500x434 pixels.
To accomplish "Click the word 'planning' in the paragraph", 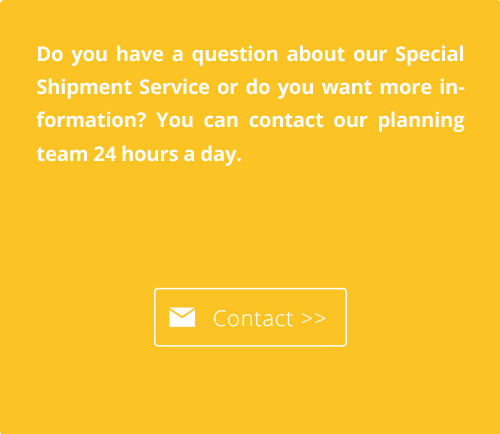I will click(x=421, y=121).
